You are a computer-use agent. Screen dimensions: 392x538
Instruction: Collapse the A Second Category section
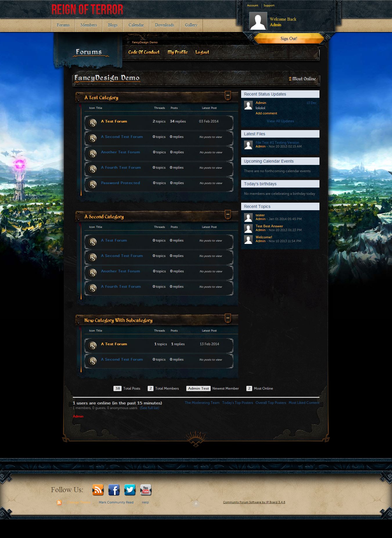coord(228,214)
